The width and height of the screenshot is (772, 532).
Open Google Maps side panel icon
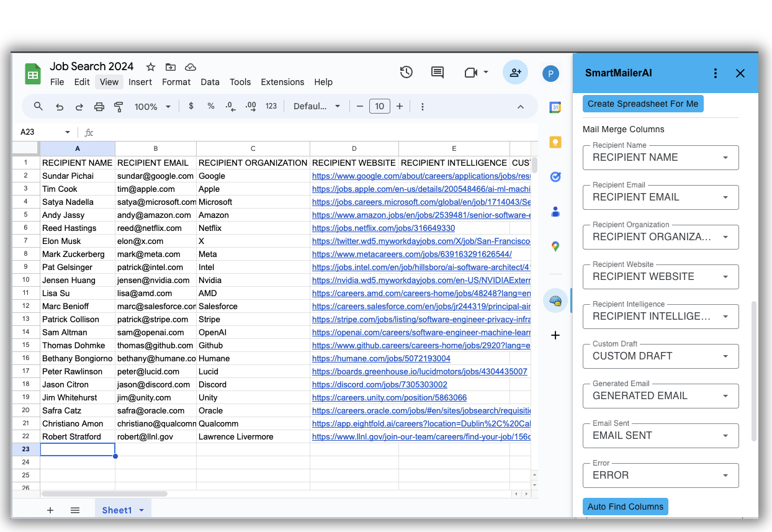555,246
